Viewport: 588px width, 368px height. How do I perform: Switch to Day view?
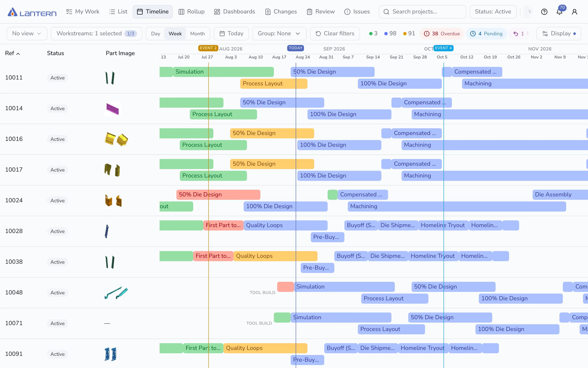tap(155, 34)
